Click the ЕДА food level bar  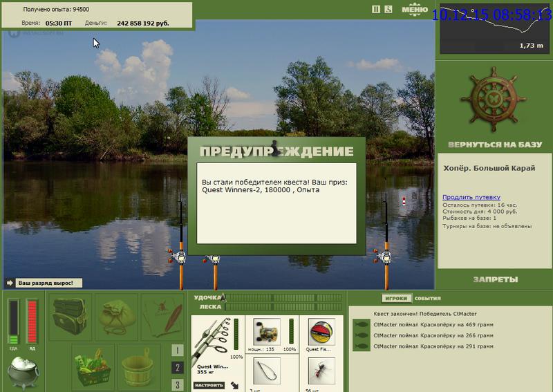click(x=13, y=321)
